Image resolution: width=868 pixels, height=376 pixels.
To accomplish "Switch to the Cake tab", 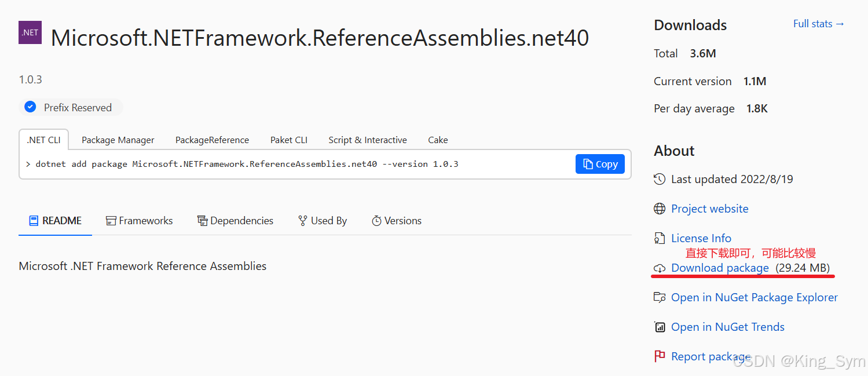I will [x=438, y=140].
